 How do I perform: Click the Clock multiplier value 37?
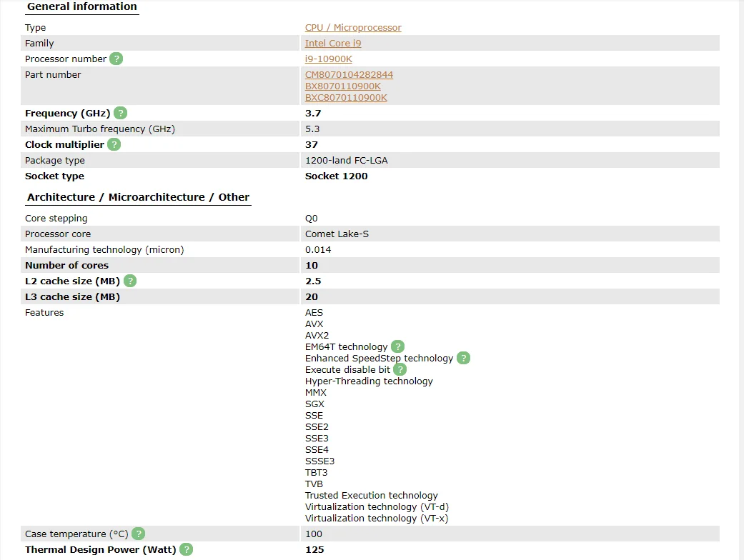312,144
